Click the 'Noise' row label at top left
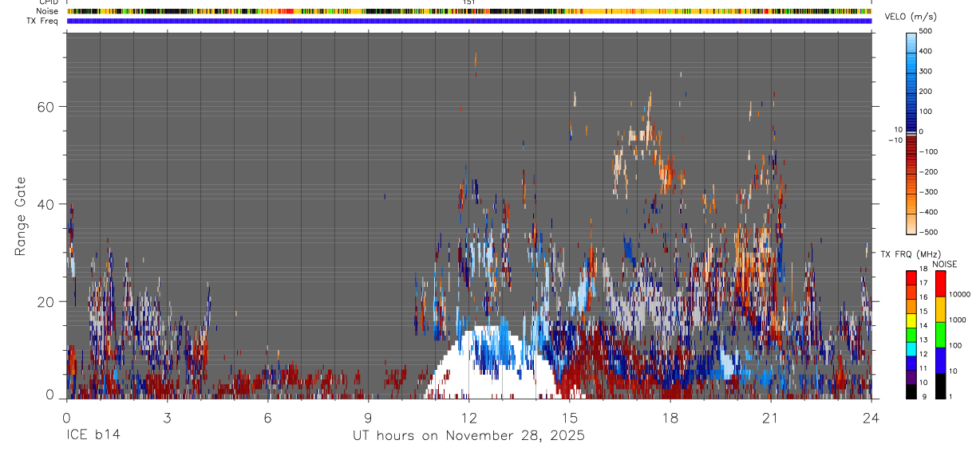Screen dimensions: 980x452 (49, 12)
